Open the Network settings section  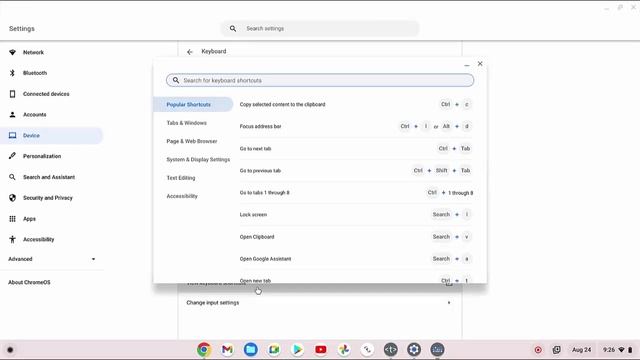click(33, 52)
